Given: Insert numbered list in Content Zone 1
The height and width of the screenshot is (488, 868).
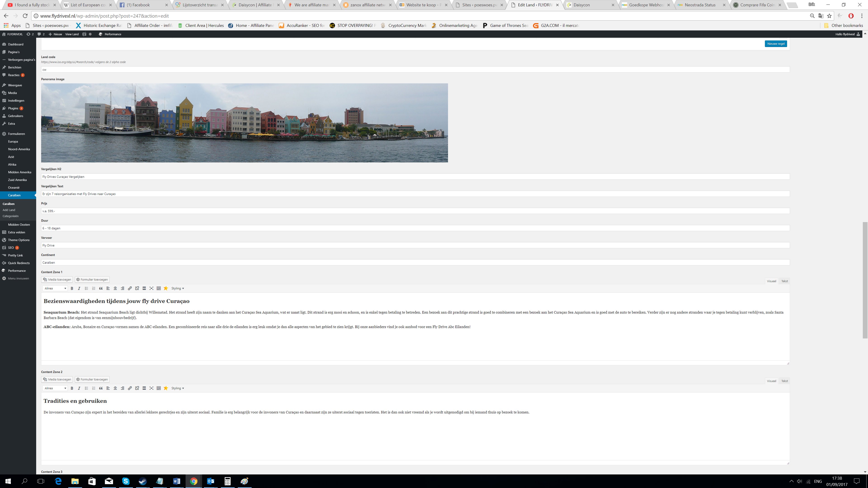Looking at the screenshot, I should 93,288.
